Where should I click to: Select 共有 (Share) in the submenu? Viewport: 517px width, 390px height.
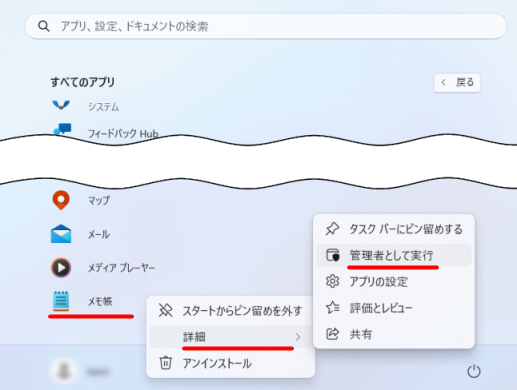click(x=394, y=334)
